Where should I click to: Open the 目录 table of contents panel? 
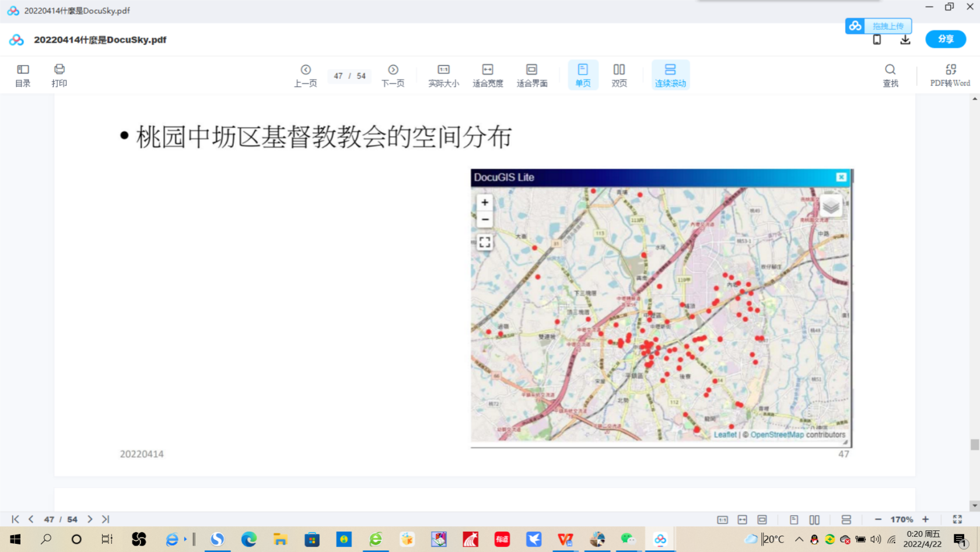click(23, 75)
